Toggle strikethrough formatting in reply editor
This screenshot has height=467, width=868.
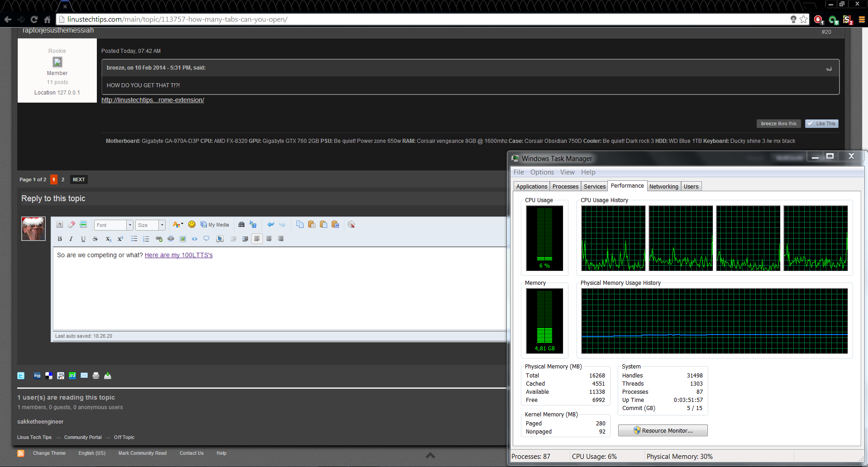(95, 239)
